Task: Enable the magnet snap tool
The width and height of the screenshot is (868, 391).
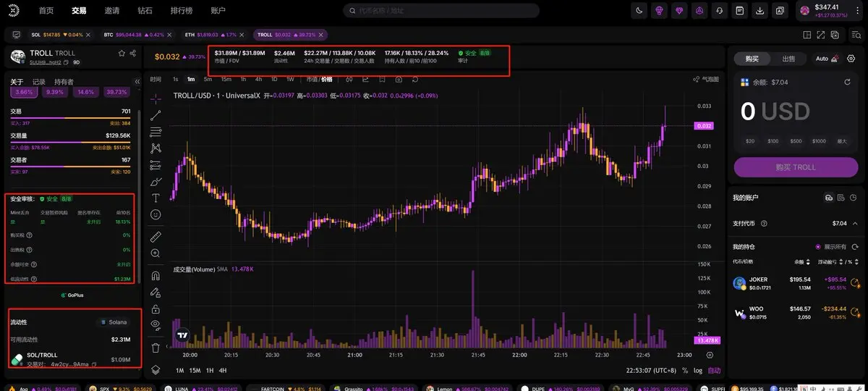Action: 156,276
